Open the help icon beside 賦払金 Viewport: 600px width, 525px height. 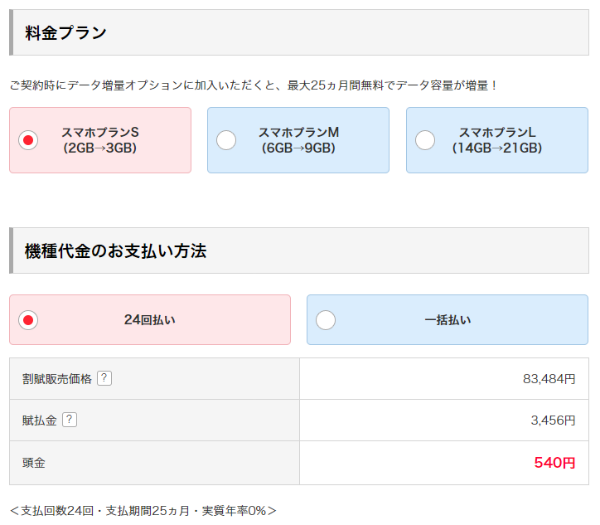69,420
